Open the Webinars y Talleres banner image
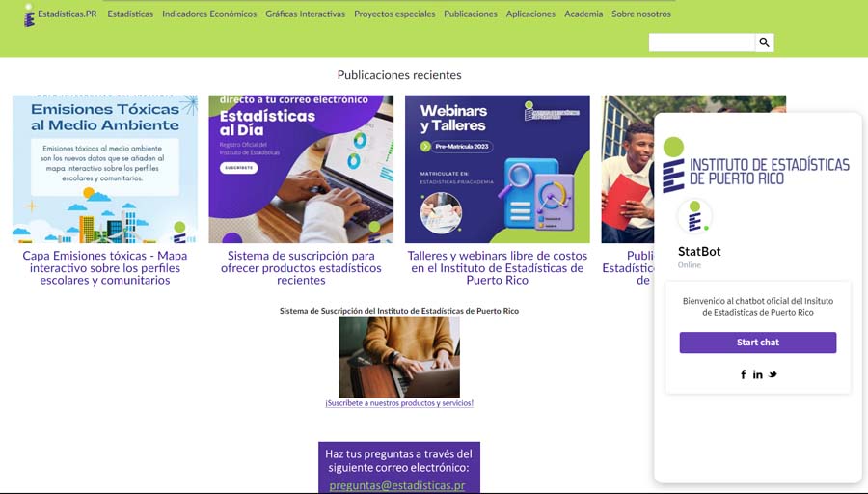Screen dimensions: 868x494 (497, 169)
